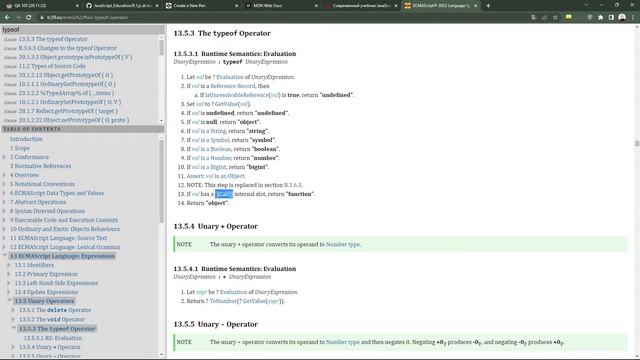Open result Reflect.getPrototypeOf ( target )

pyautogui.click(x=68, y=111)
